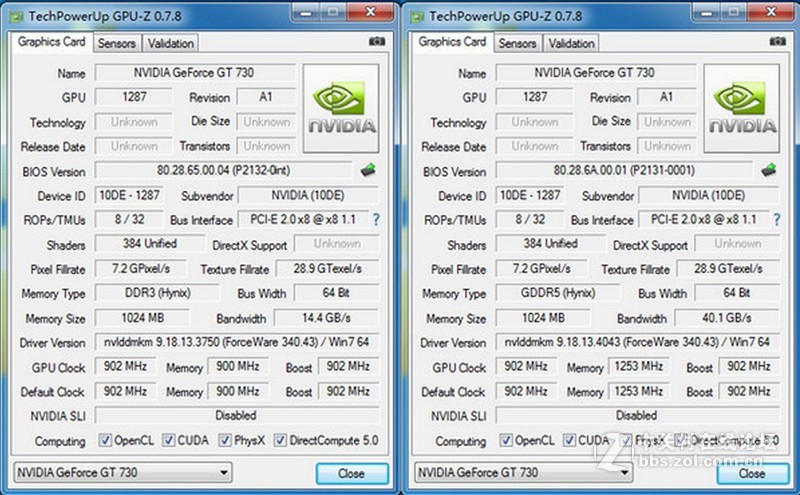Viewport: 800px width, 495px height.
Task: Select Graphics Card tab in left window
Action: [x=51, y=42]
